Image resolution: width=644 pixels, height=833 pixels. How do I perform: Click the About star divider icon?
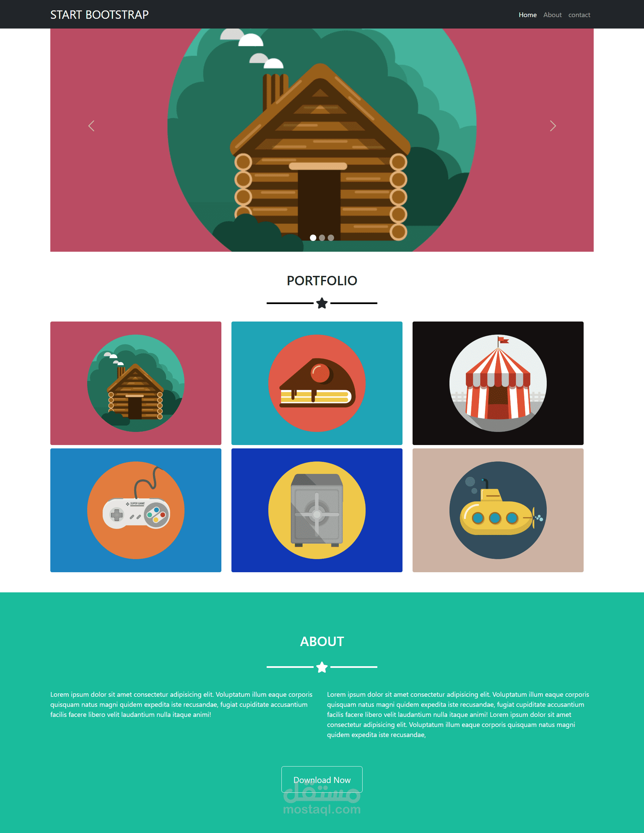click(x=321, y=665)
